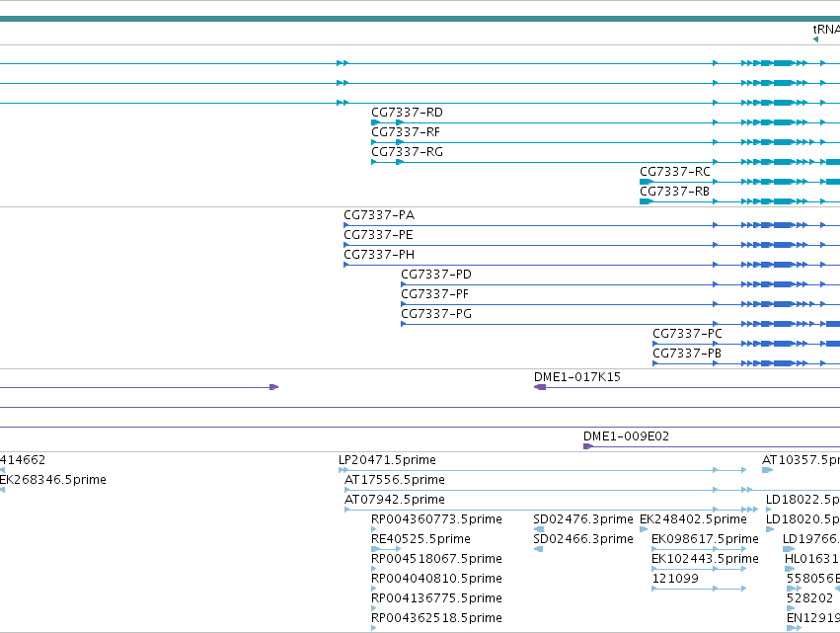Click the RP004360773.5prime EST label
This screenshot has height=633, width=840.
click(x=436, y=519)
